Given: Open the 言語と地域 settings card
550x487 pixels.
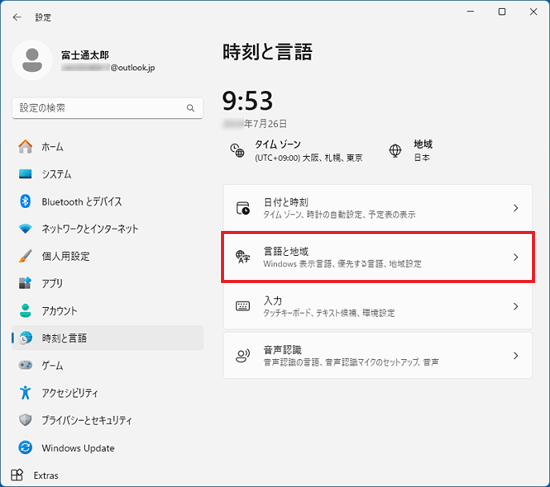Looking at the screenshot, I should pos(378,257).
